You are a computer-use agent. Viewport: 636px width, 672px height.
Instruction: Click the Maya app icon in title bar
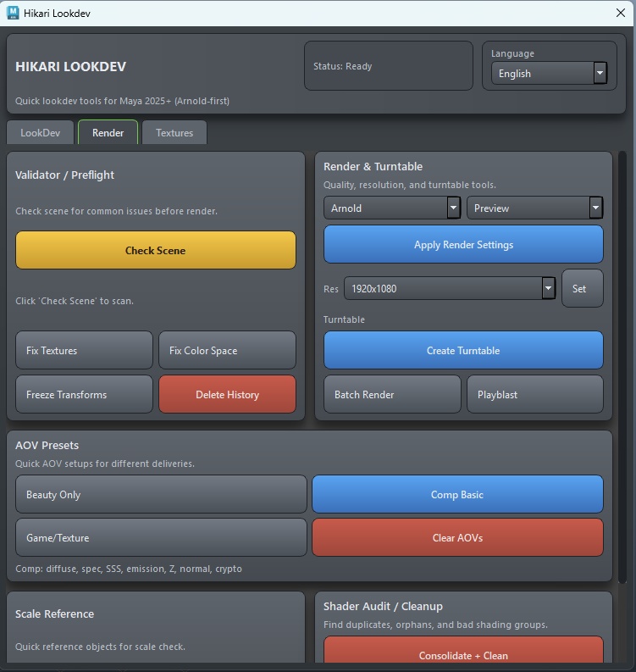13,13
